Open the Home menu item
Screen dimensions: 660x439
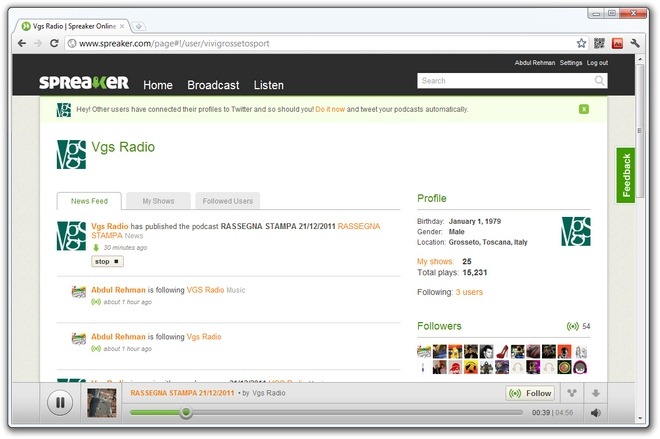[x=158, y=85]
